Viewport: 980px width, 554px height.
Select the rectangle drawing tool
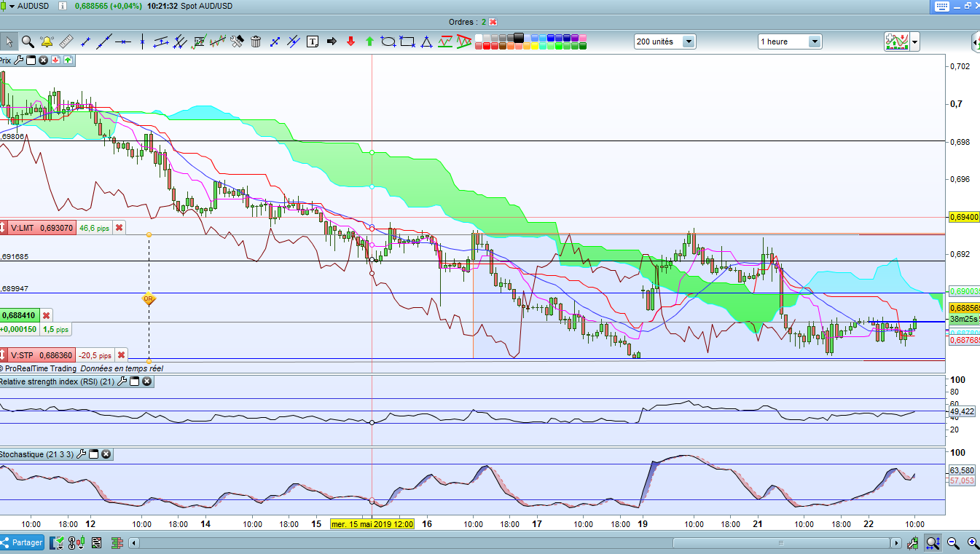click(x=407, y=41)
